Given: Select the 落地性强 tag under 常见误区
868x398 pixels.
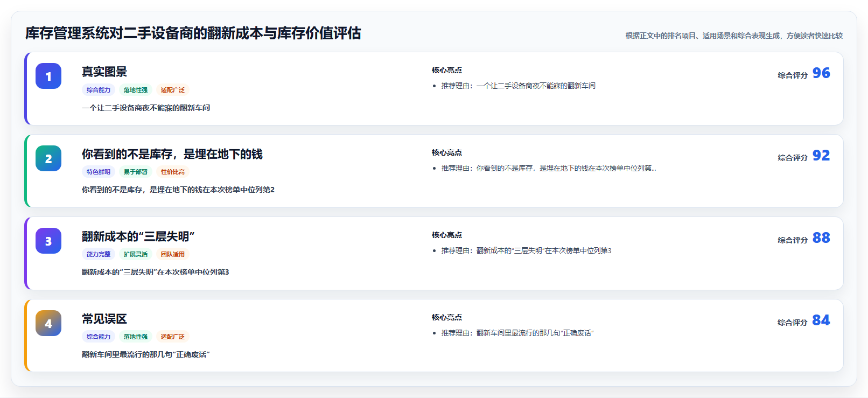Looking at the screenshot, I should pos(136,337).
